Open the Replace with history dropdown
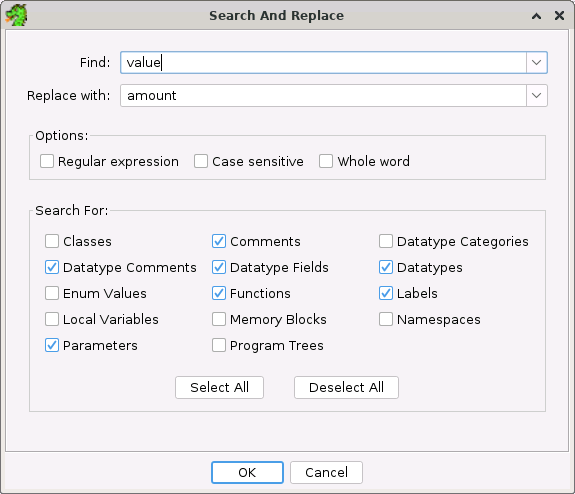Viewport: 575px width, 494px height. click(536, 95)
